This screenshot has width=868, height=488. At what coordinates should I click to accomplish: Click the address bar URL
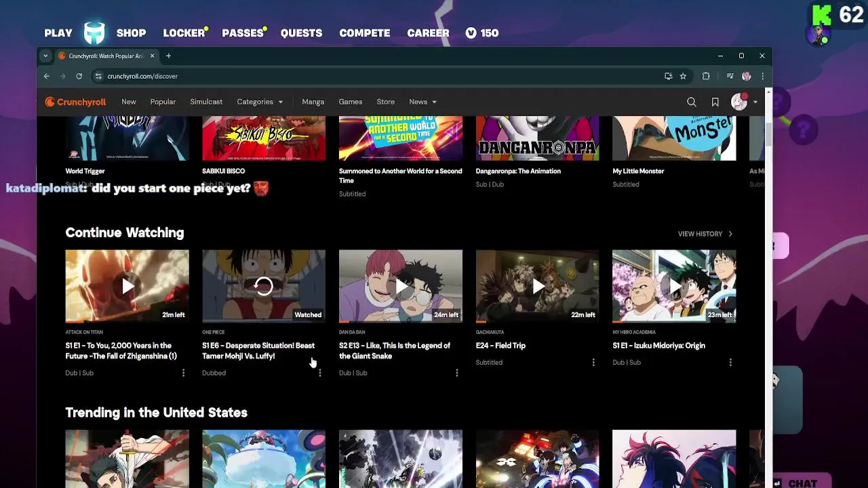142,76
